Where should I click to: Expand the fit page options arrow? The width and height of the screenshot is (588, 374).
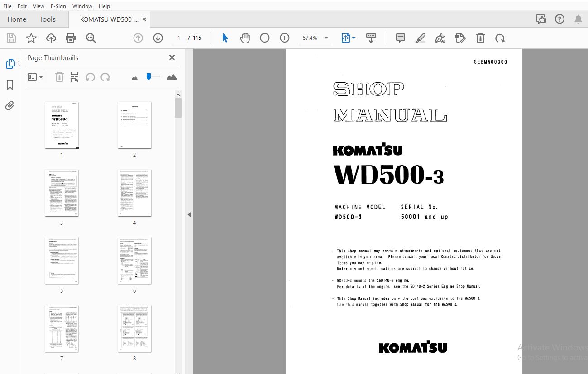click(x=354, y=38)
